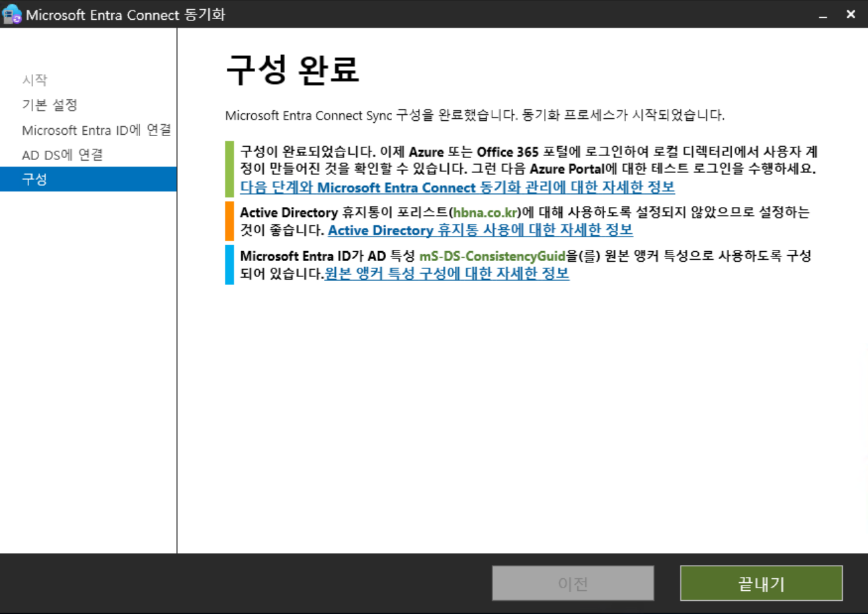Click the mS-DS-ConsistencyGuid attribute text
This screenshot has height=614, width=868.
point(493,256)
